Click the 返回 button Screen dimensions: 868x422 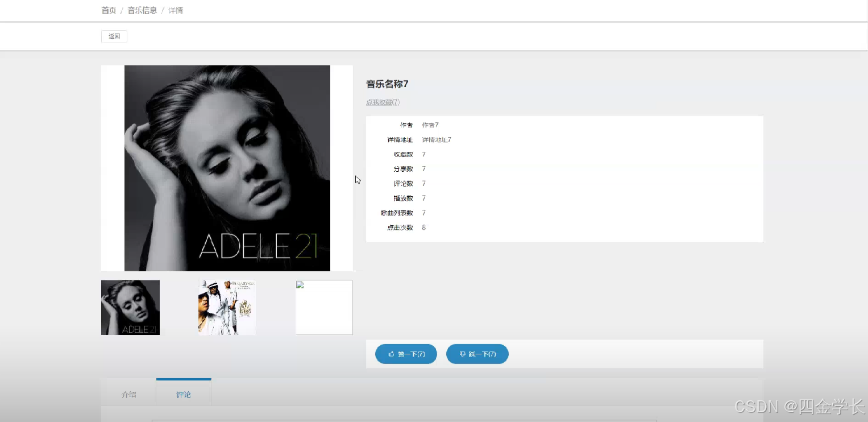click(x=114, y=36)
